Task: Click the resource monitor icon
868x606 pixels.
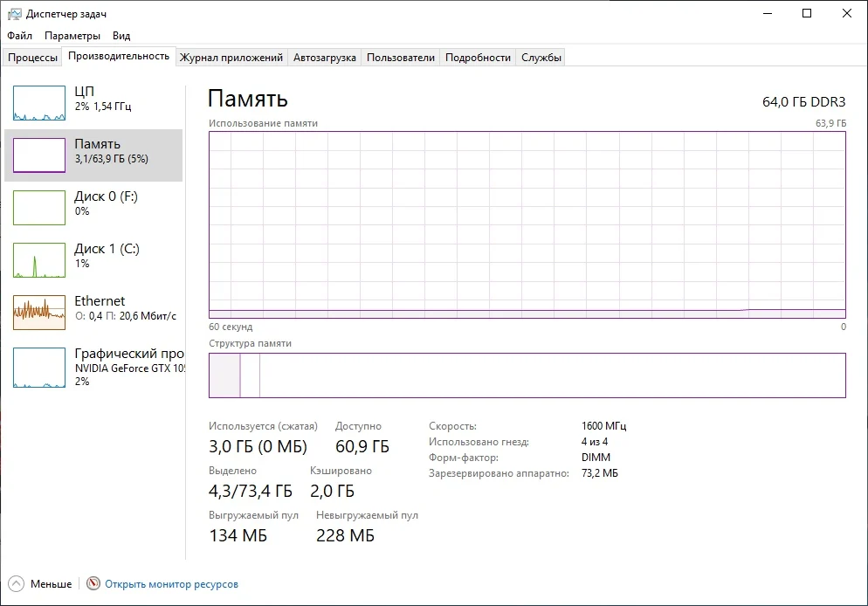Action: [x=93, y=584]
